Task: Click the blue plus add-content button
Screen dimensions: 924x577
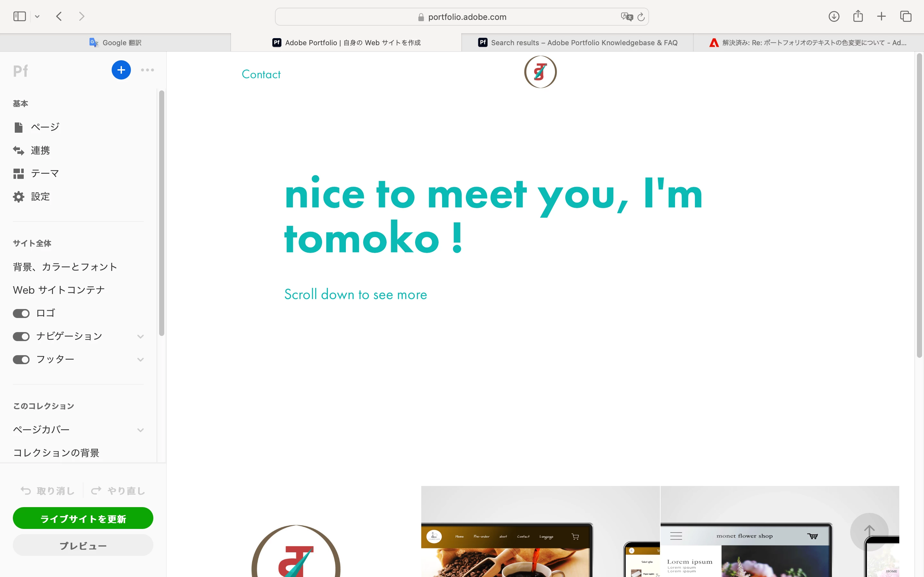Action: coord(121,70)
